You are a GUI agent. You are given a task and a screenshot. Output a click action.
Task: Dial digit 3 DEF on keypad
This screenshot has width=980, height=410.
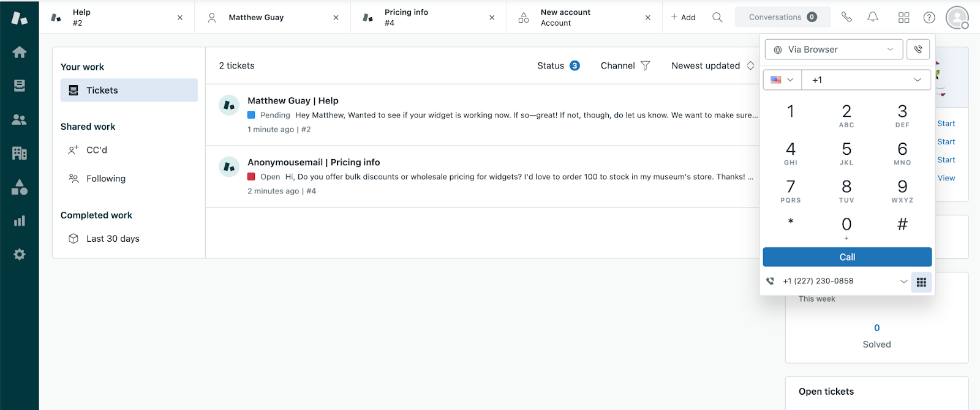pyautogui.click(x=902, y=115)
